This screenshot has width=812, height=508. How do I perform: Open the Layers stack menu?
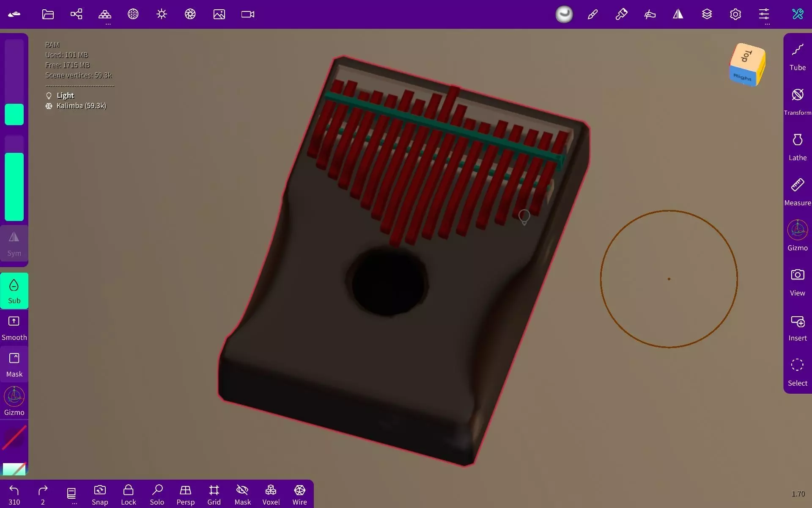(707, 14)
